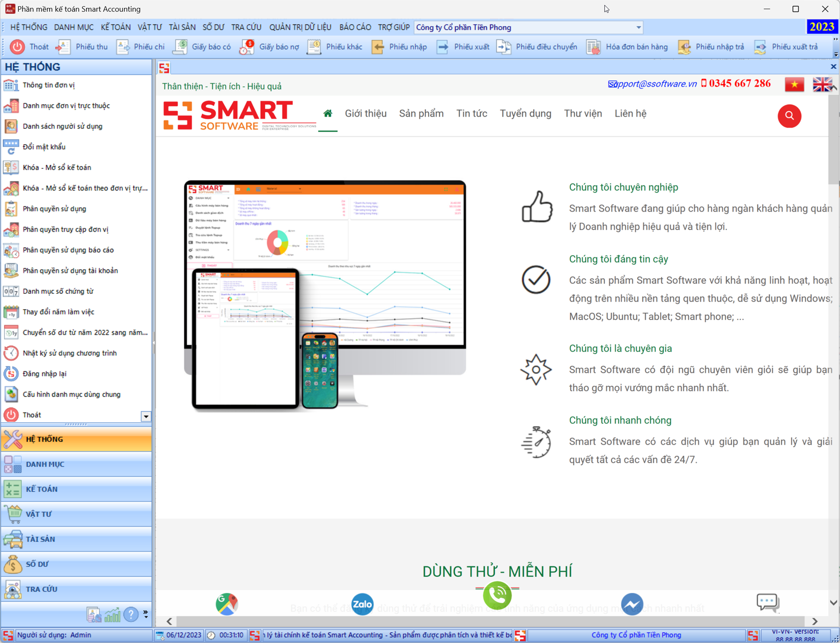Open Giấy báo có voucher
Image resolution: width=840 pixels, height=643 pixels.
click(202, 47)
